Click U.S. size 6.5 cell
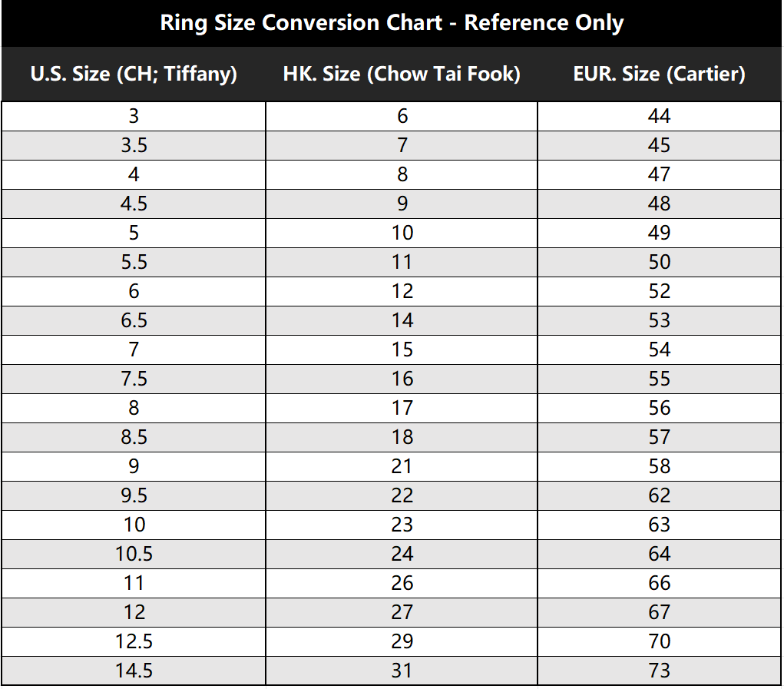This screenshot has height=689, width=784. (134, 320)
